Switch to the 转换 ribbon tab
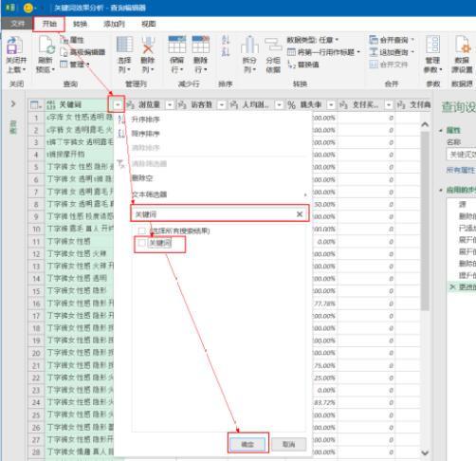The width and height of the screenshot is (476, 461). tap(80, 24)
